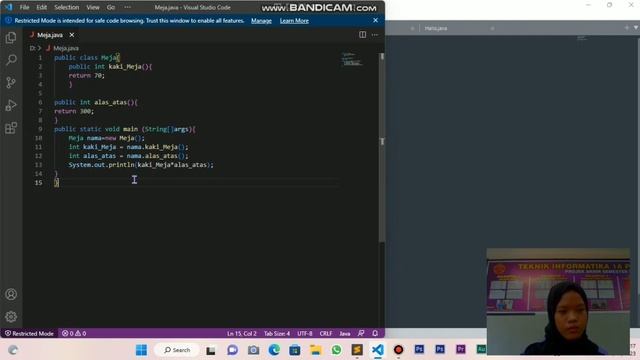Click the code minimap preview in VS Code
The image size is (640, 360).
pos(351,59)
